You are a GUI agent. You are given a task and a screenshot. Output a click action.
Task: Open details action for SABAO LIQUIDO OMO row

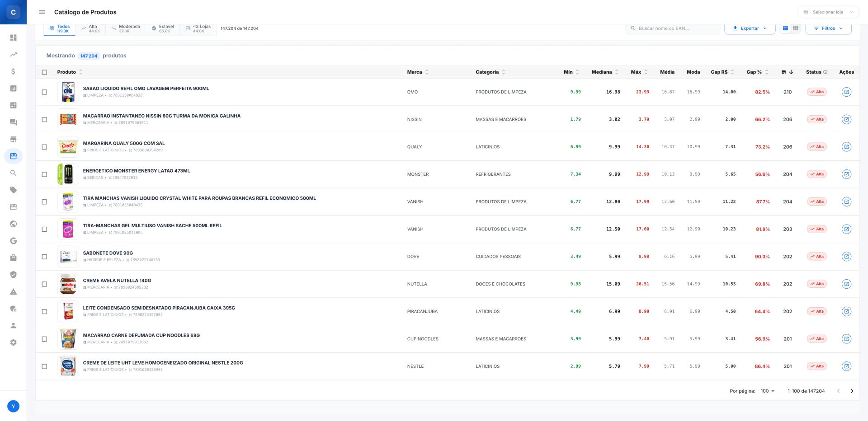pyautogui.click(x=846, y=92)
